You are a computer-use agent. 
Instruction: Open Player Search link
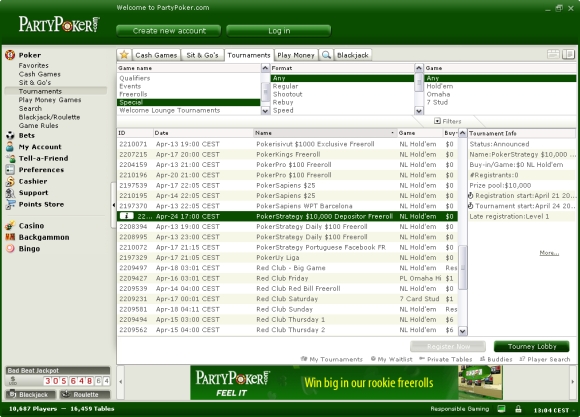544,359
